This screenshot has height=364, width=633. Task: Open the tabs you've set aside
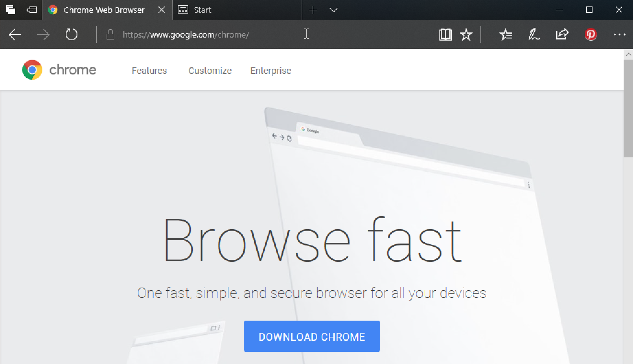11,10
